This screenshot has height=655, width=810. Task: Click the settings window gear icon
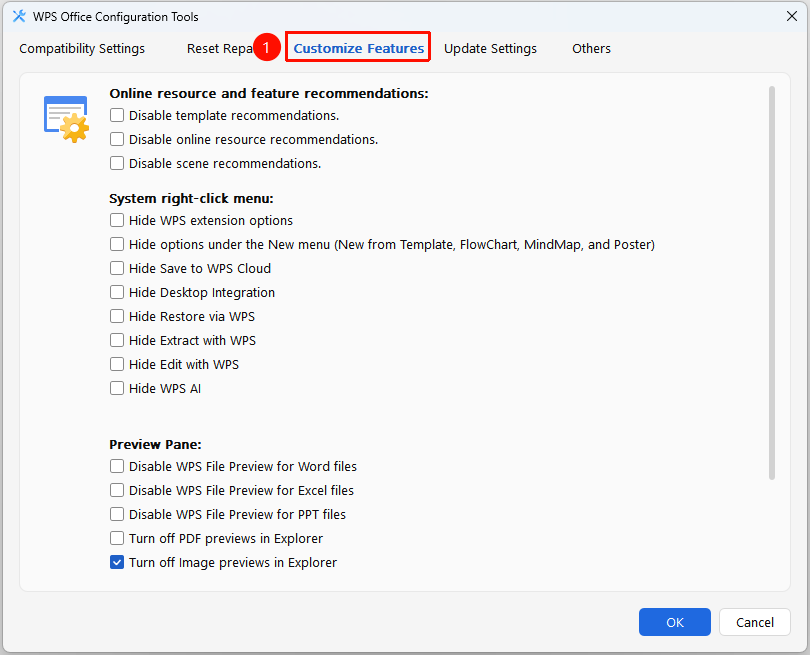pyautogui.click(x=67, y=119)
